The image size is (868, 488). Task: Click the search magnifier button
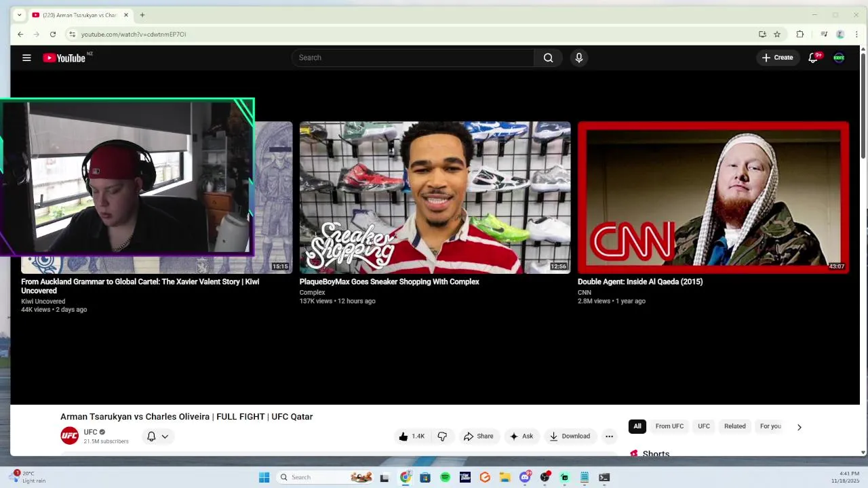548,58
